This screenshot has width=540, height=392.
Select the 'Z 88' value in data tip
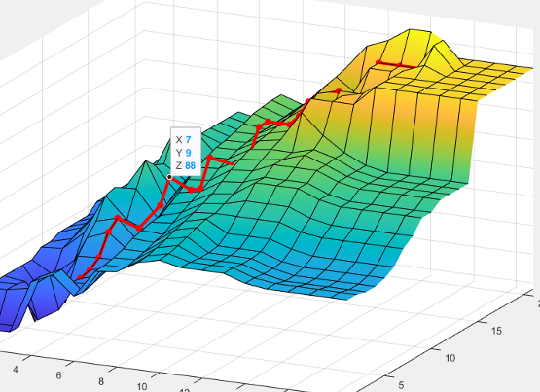click(190, 166)
